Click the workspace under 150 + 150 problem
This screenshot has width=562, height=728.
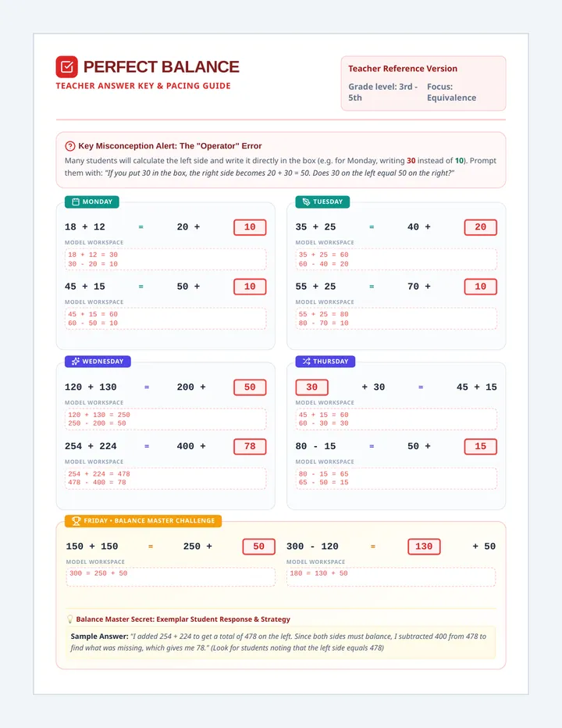tap(171, 576)
